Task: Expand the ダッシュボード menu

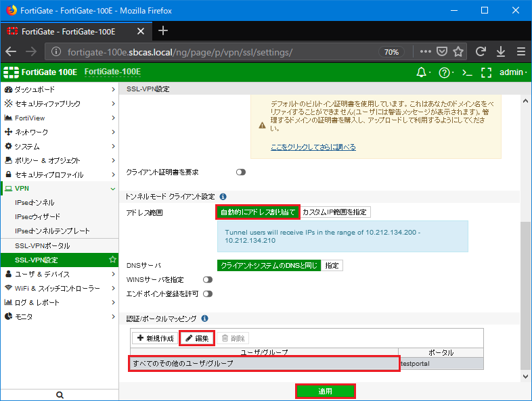Action: [x=60, y=89]
